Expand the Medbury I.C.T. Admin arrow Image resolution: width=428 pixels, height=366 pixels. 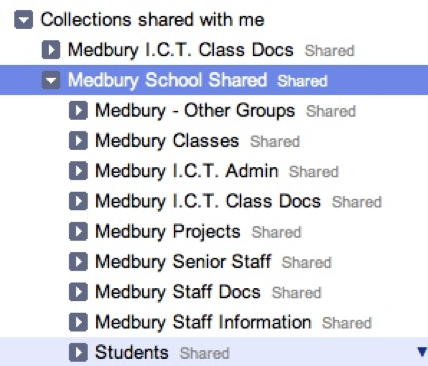tap(78, 171)
